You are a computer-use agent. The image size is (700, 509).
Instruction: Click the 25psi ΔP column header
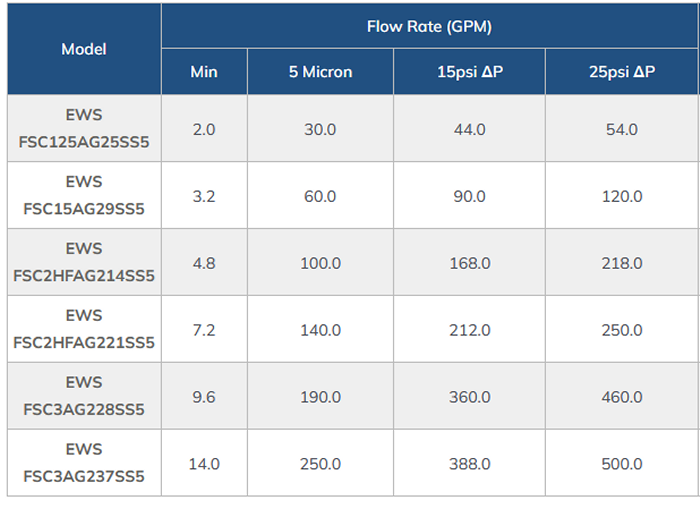622,72
